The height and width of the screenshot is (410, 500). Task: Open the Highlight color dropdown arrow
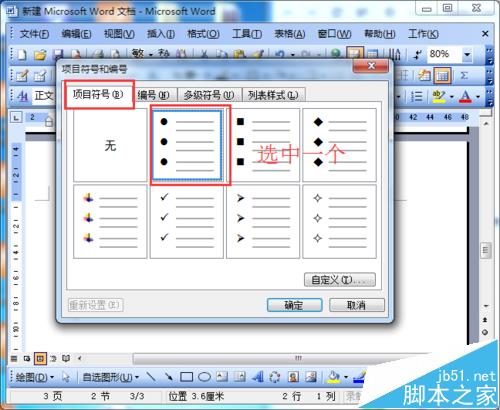click(451, 97)
